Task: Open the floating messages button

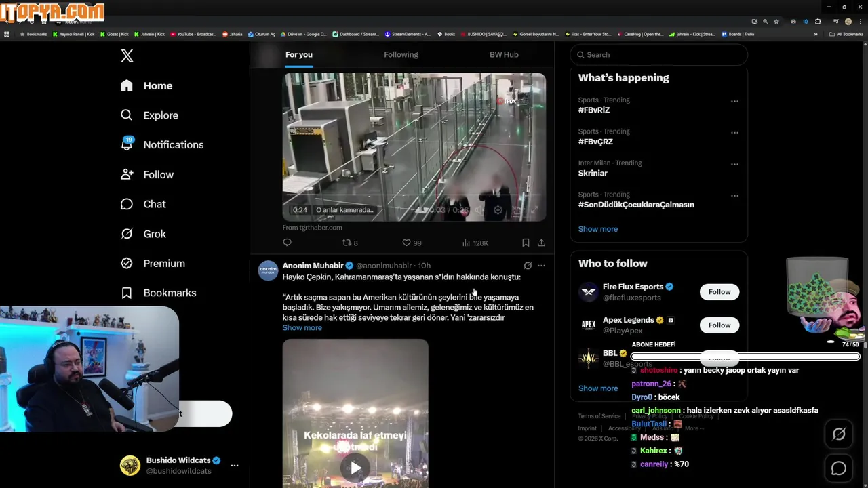Action: (x=839, y=468)
